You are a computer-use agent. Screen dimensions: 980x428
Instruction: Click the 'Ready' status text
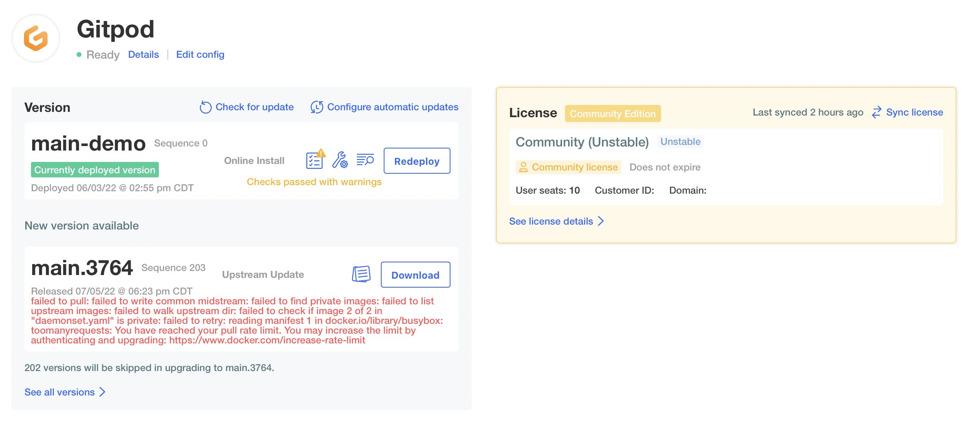(x=103, y=55)
